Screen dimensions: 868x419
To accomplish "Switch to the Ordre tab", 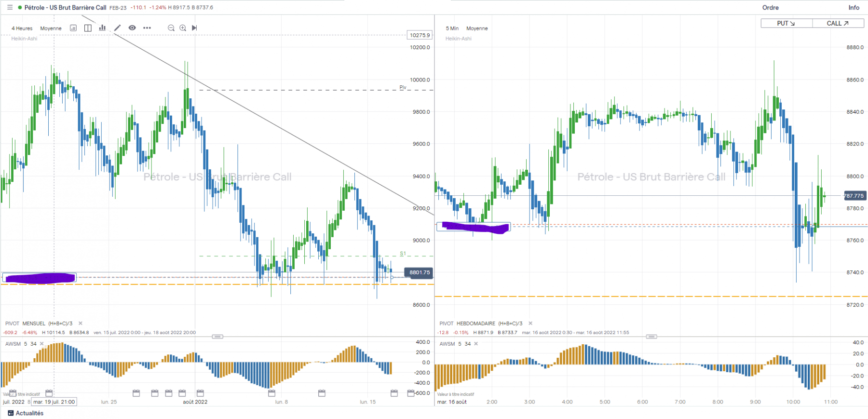I will coord(771,7).
